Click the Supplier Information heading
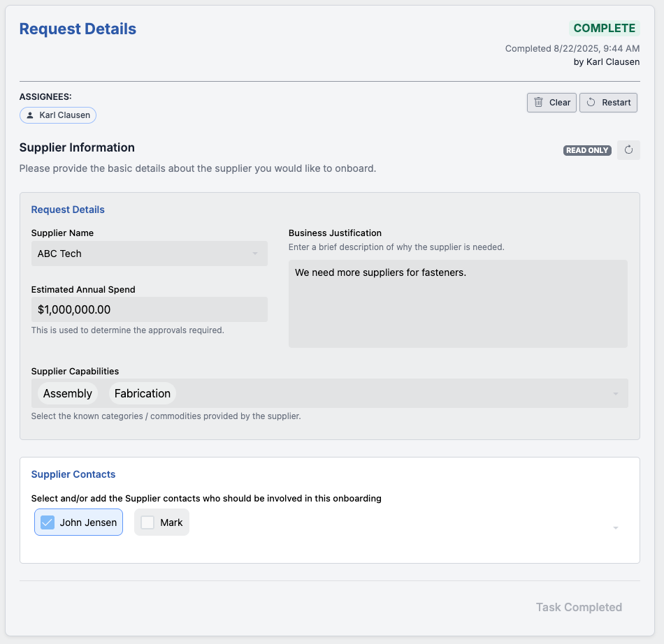The height and width of the screenshot is (644, 664). pos(77,147)
